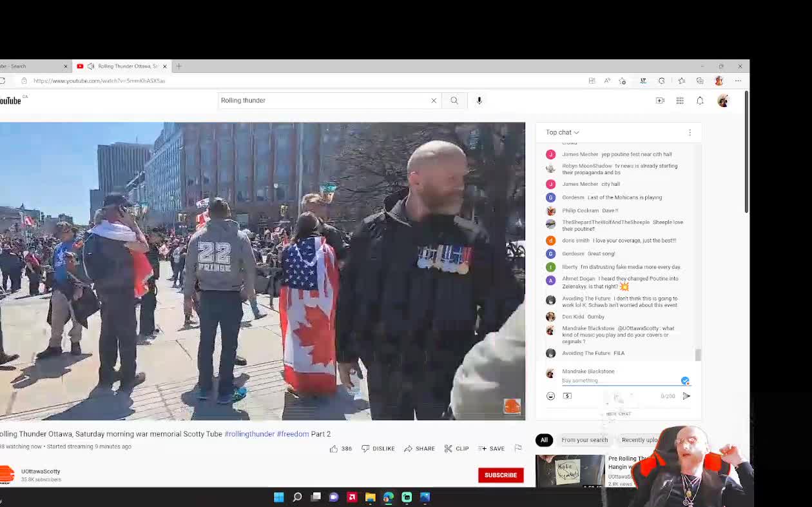Start voice search with microphone icon
This screenshot has height=507, width=812.
[x=479, y=101]
